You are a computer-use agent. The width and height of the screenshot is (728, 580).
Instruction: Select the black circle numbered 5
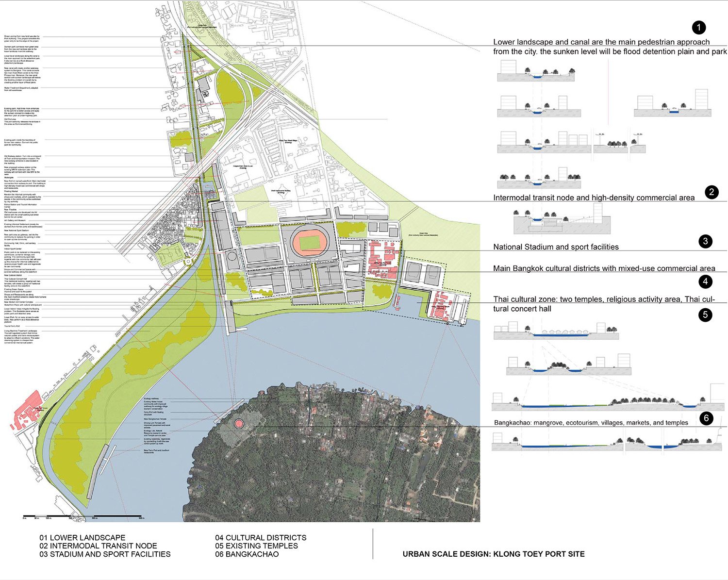coord(705,315)
